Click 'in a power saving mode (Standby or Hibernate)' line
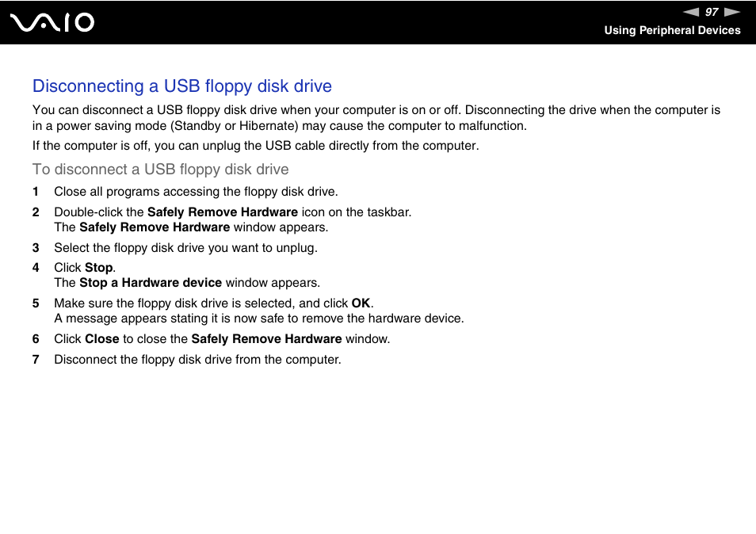The width and height of the screenshot is (756, 534). click(x=280, y=126)
